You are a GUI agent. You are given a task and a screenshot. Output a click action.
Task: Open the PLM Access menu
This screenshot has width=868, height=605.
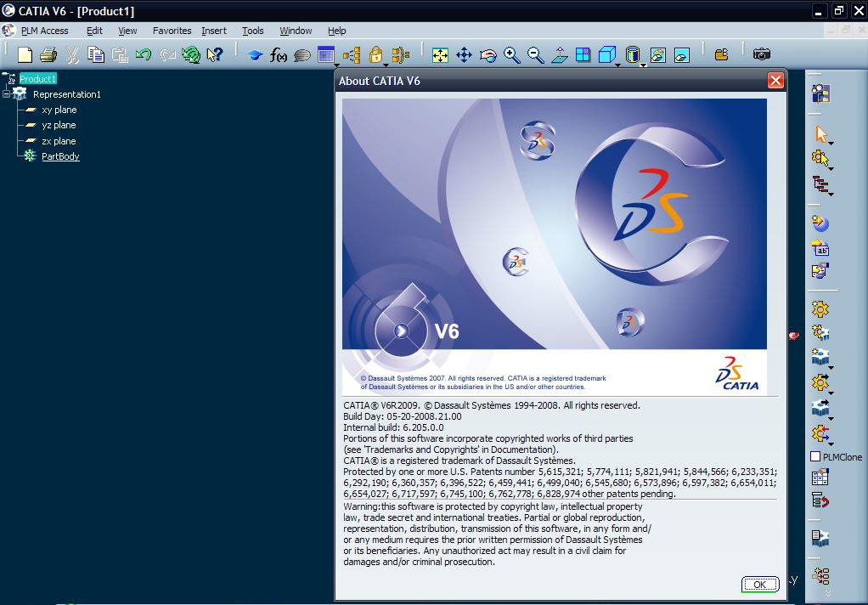tap(45, 31)
